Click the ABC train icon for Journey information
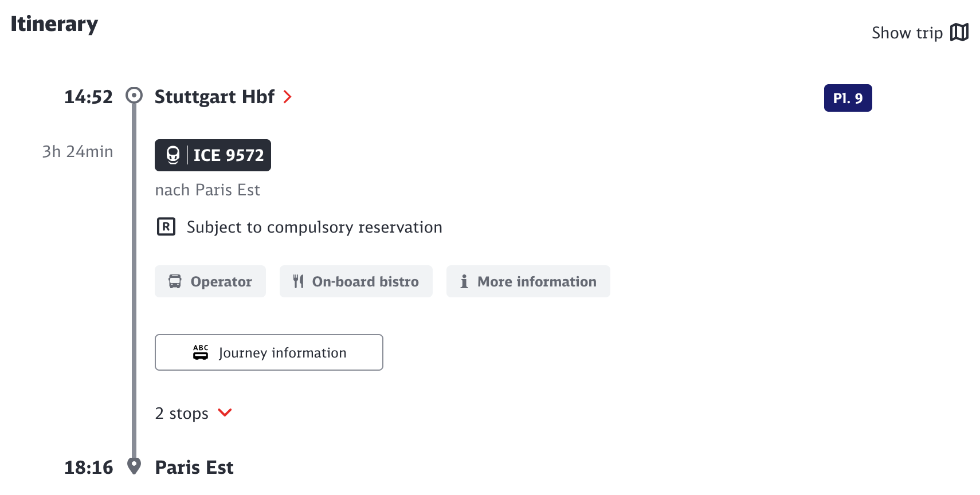 click(x=201, y=352)
